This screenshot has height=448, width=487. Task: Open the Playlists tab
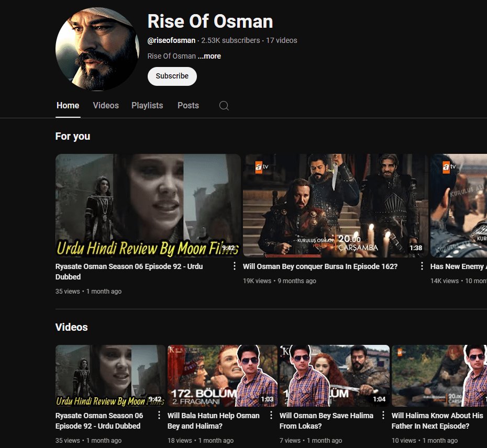pos(147,106)
